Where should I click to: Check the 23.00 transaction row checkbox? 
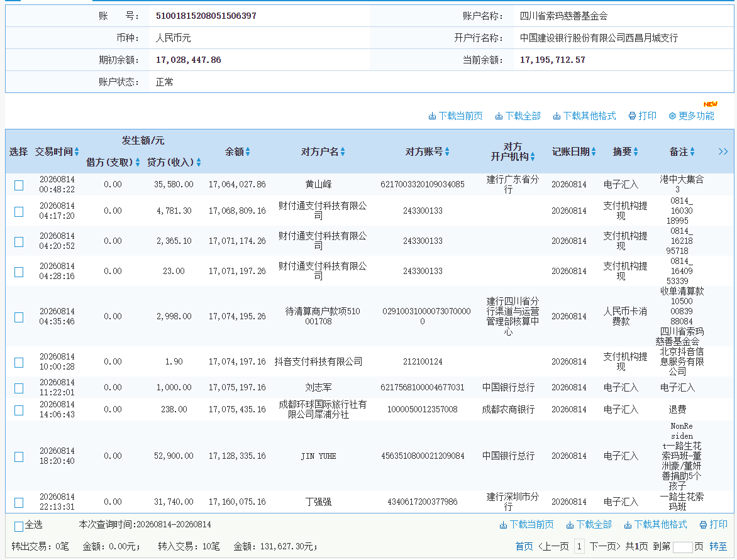(x=19, y=272)
